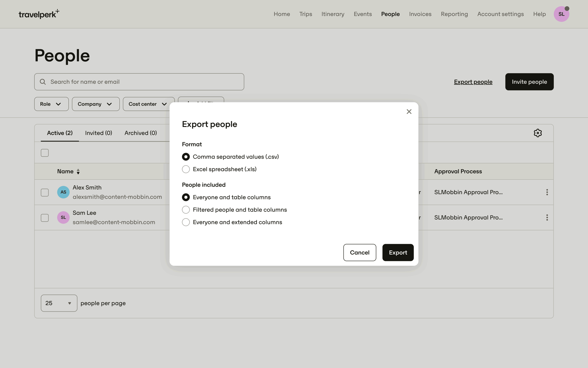
Task: Open Trips in top navigation
Action: tap(306, 14)
